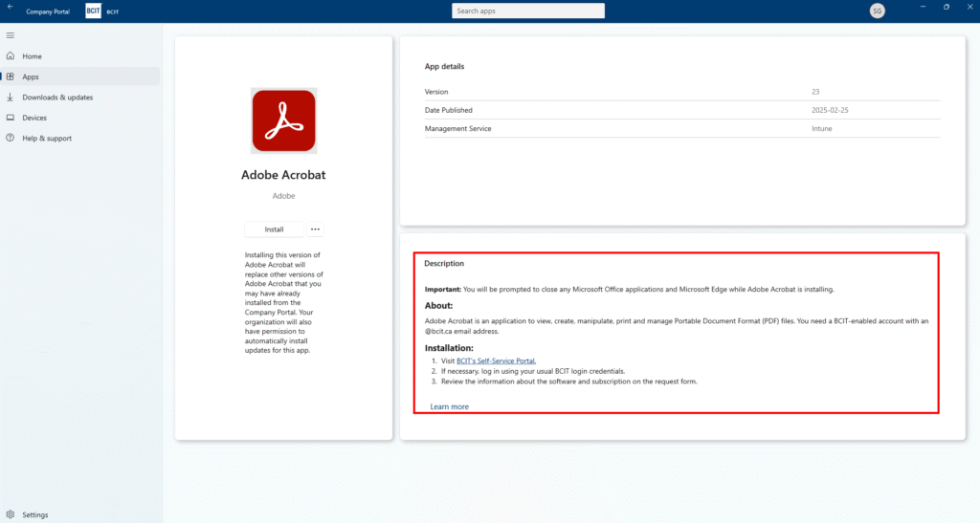Screen dimensions: 980x523
Task: Open the more options ellipsis button
Action: (x=316, y=229)
